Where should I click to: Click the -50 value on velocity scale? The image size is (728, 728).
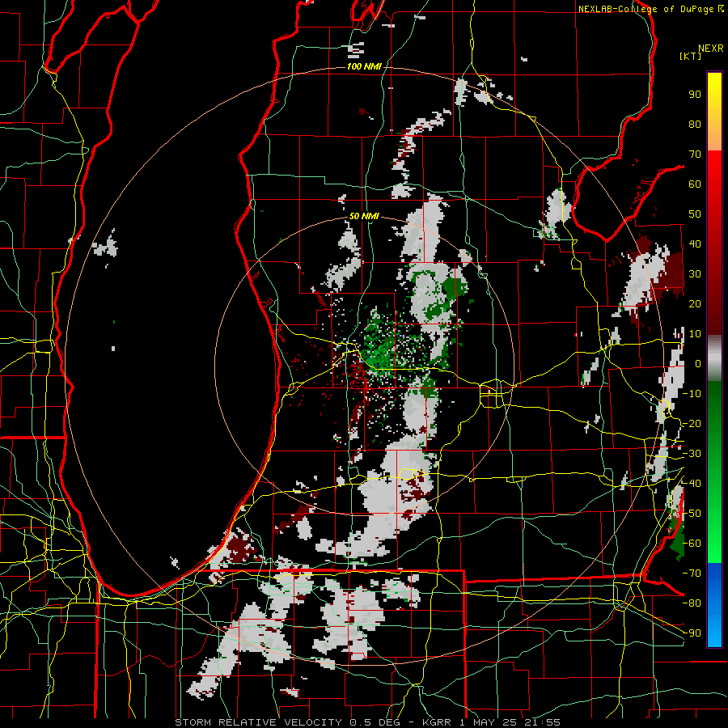click(x=692, y=514)
